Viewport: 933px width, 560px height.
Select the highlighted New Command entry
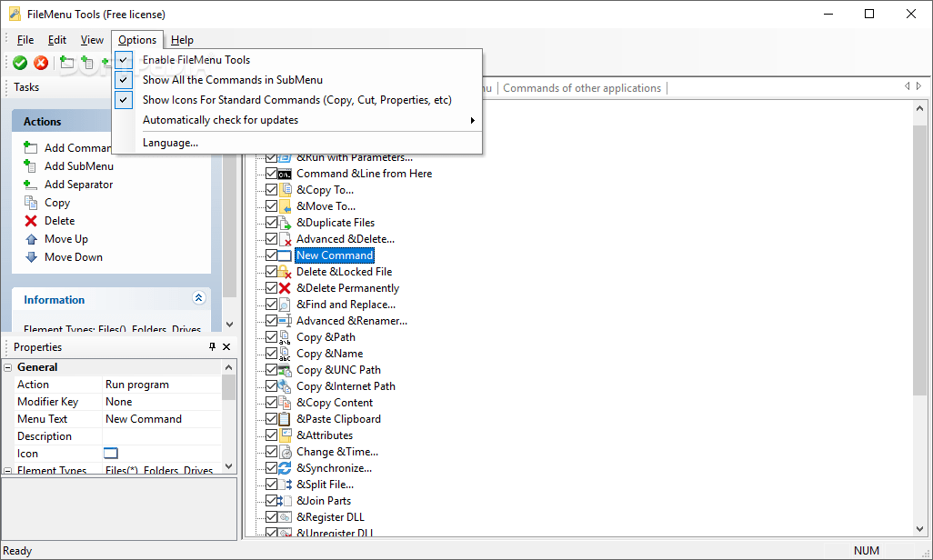tap(335, 255)
